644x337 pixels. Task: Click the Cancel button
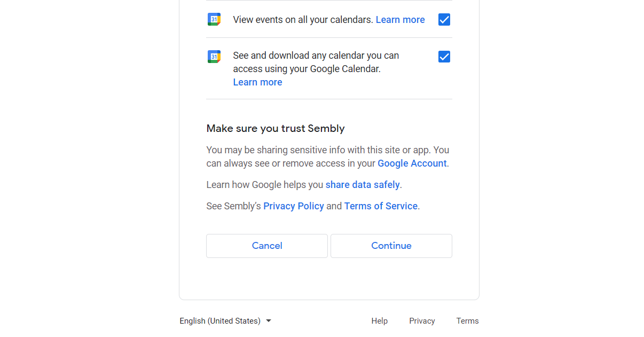(267, 246)
